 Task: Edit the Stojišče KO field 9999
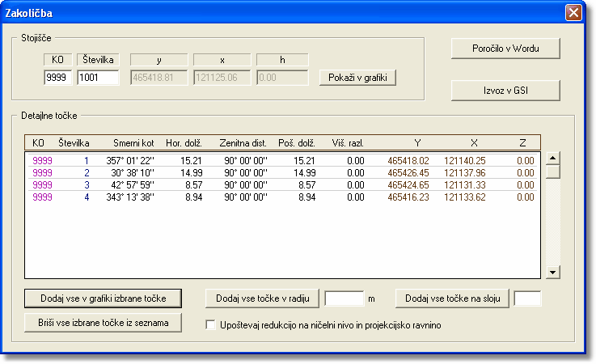[x=58, y=78]
